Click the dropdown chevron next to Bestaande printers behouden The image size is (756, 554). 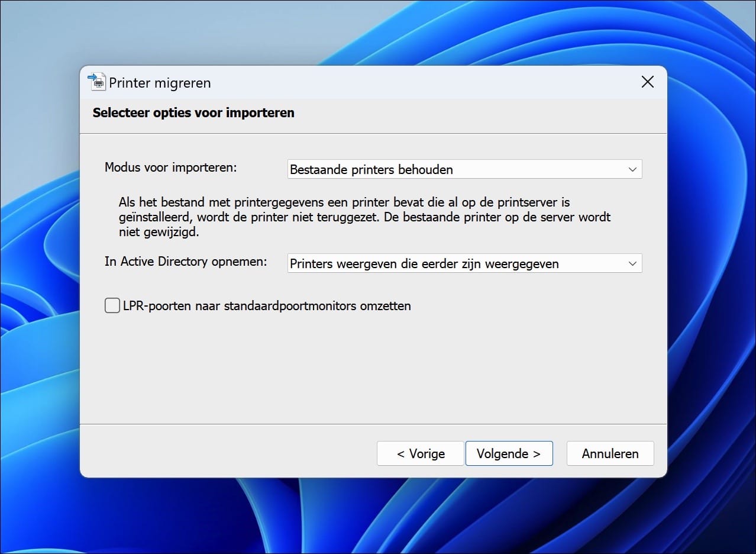(633, 169)
